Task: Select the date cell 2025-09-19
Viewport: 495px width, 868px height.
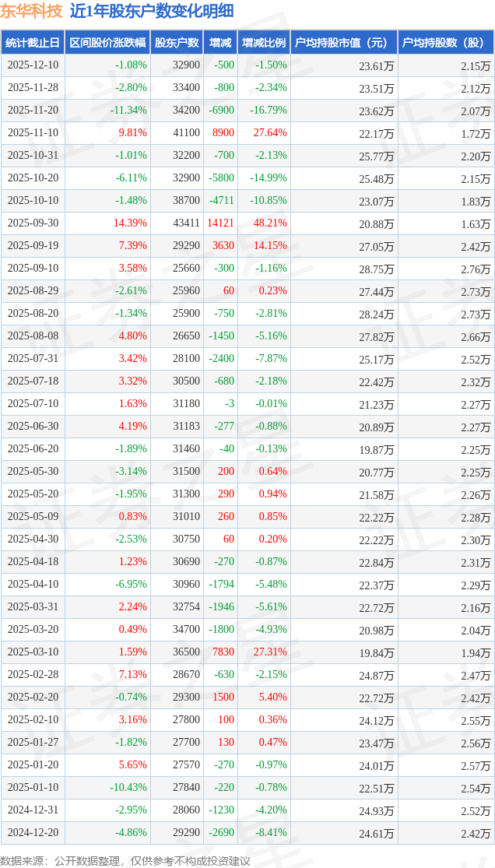Action: (33, 246)
